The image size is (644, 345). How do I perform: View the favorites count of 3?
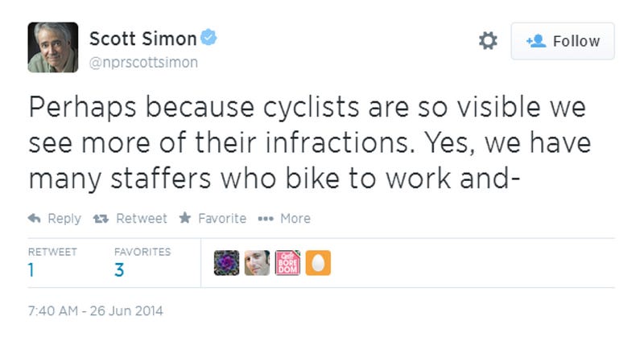[119, 270]
